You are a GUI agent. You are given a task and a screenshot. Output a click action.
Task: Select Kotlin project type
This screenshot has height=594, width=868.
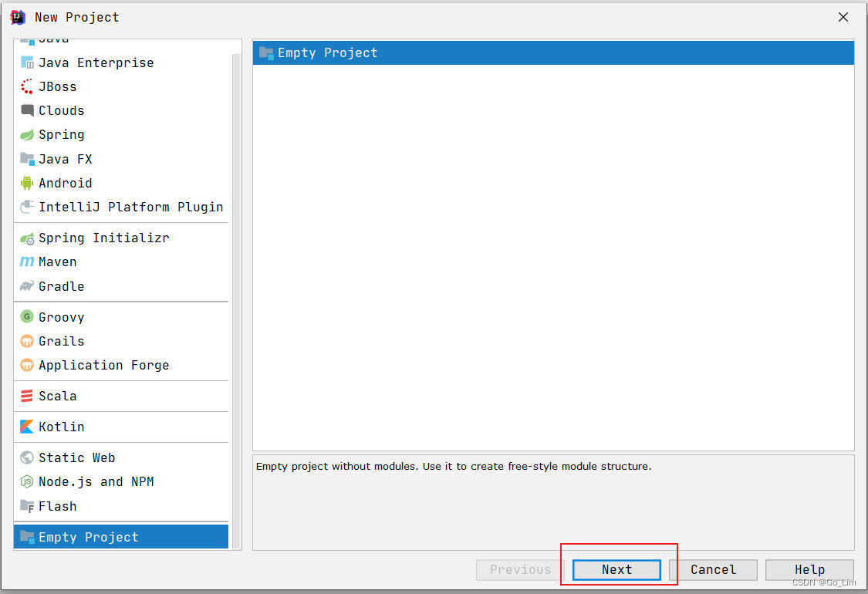click(x=120, y=427)
